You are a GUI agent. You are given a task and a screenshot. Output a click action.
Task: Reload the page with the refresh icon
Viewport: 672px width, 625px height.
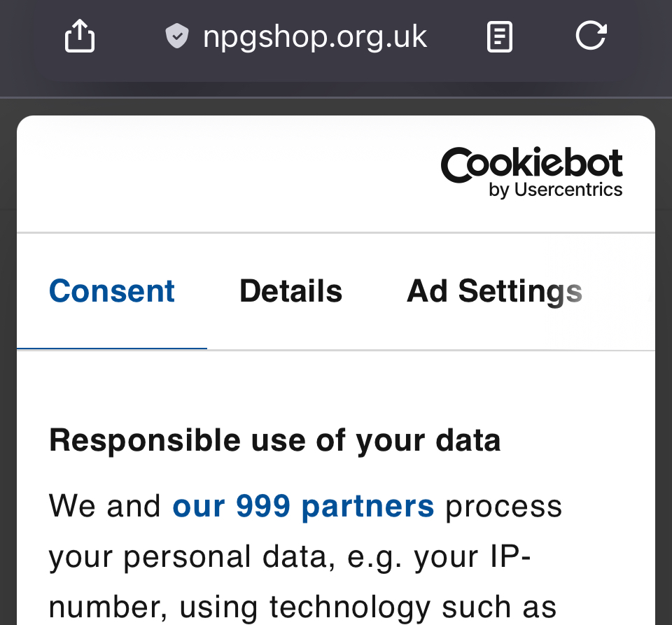pyautogui.click(x=591, y=36)
